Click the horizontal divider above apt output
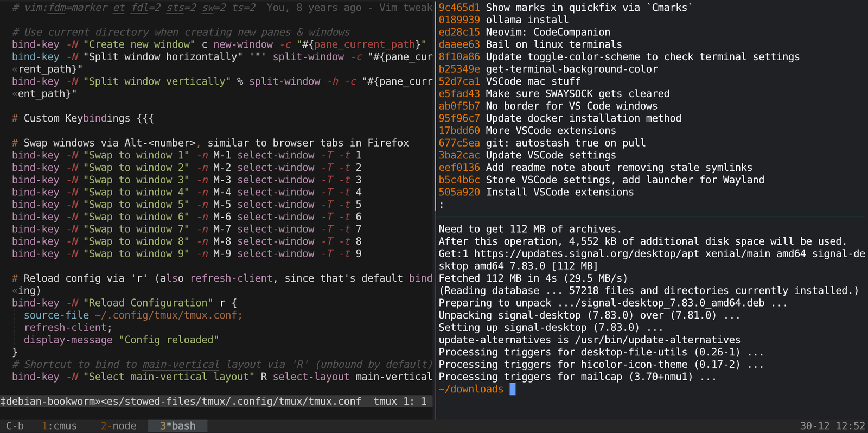 click(651, 217)
